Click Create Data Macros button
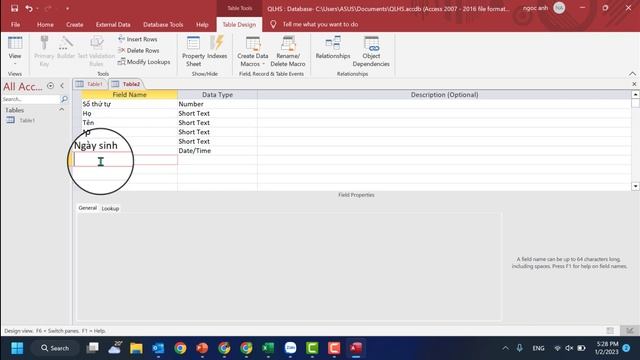This screenshot has height=360, width=640. (253, 51)
